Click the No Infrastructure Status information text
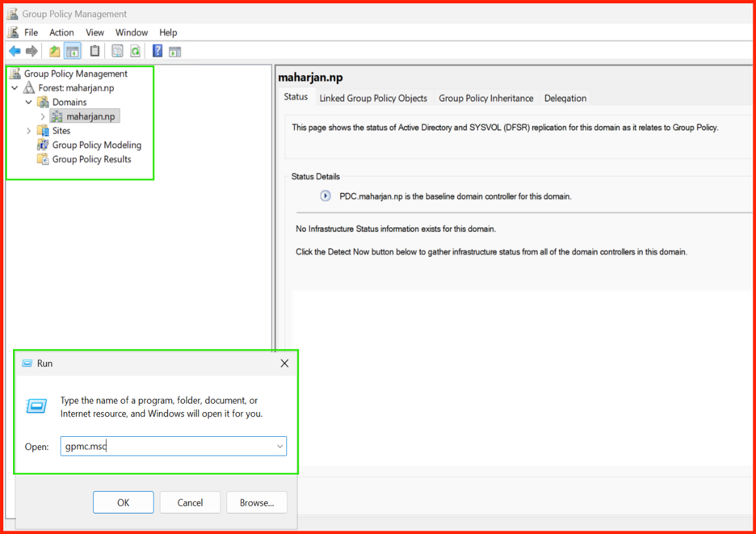756x534 pixels. (396, 229)
